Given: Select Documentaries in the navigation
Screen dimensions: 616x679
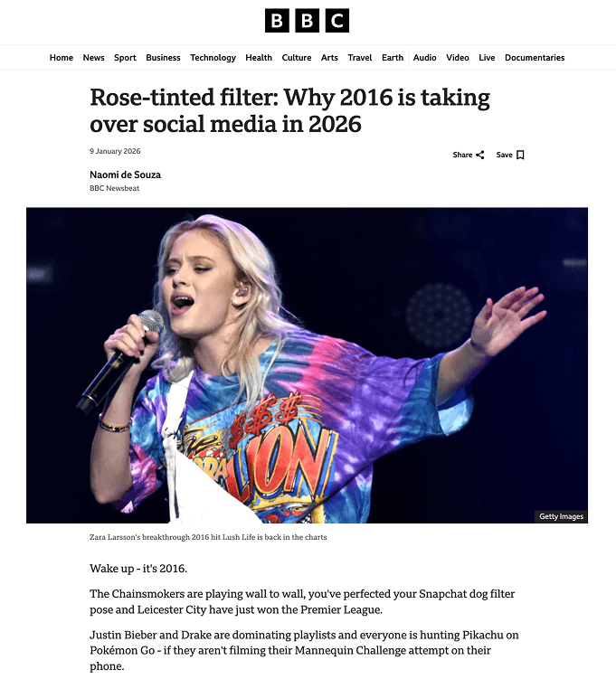Looking at the screenshot, I should pyautogui.click(x=535, y=58).
